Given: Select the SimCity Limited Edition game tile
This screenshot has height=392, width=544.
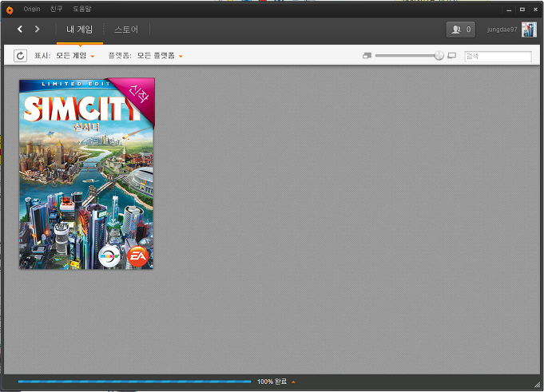Looking at the screenshot, I should (x=87, y=173).
